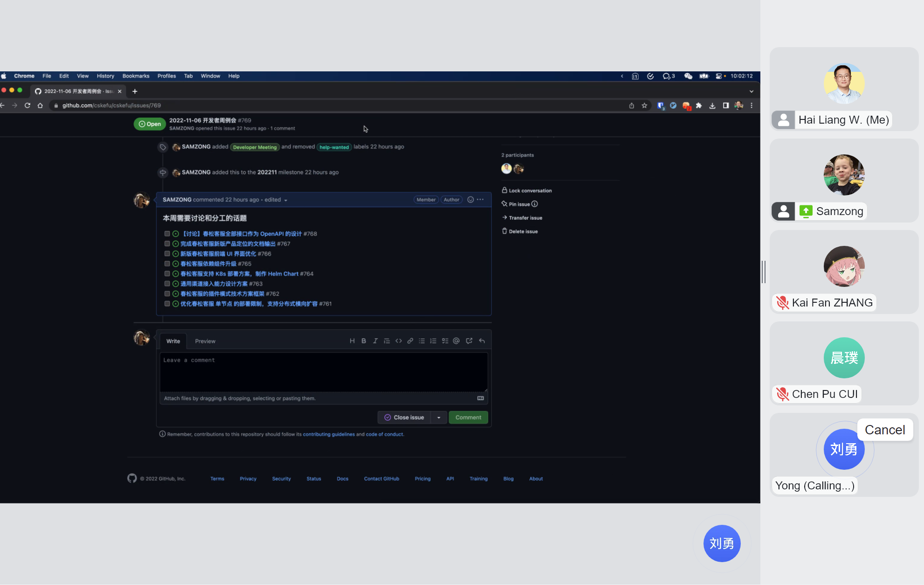Bookmark page with the star icon

644,105
